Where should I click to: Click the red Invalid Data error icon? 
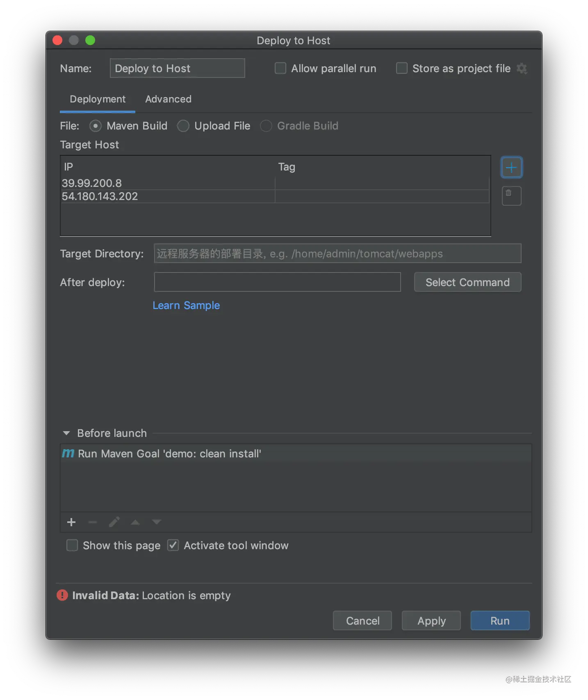(62, 595)
